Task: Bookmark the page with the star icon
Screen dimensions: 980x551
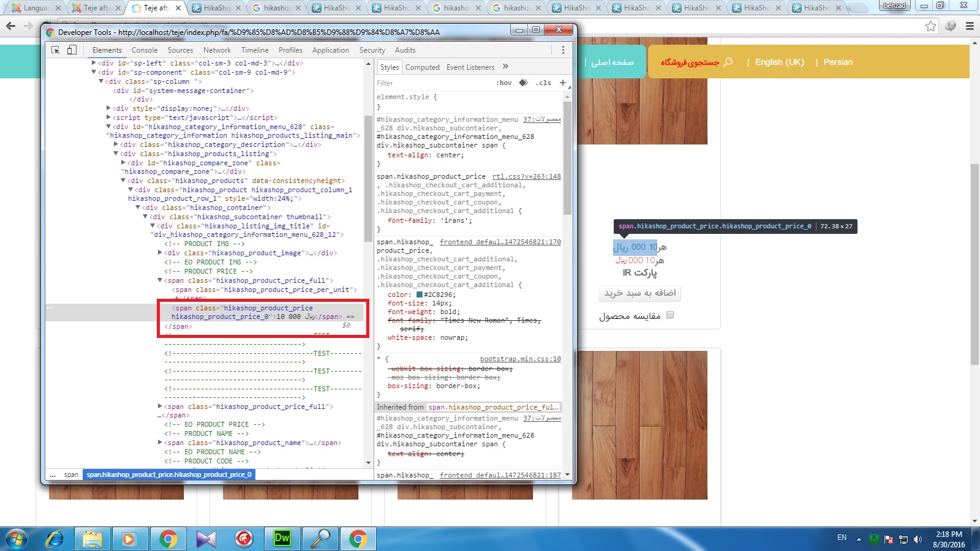Action: coord(930,26)
